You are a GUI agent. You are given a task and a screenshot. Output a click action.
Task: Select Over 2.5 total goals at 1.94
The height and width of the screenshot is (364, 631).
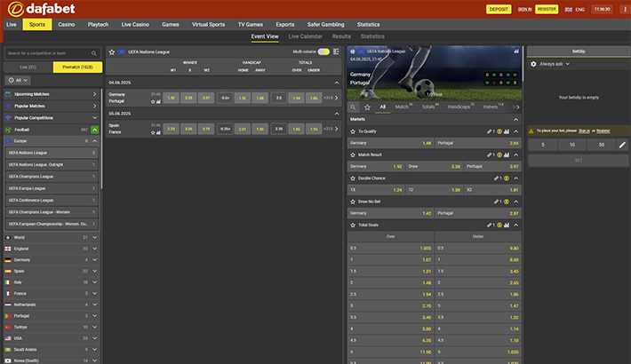(390, 294)
